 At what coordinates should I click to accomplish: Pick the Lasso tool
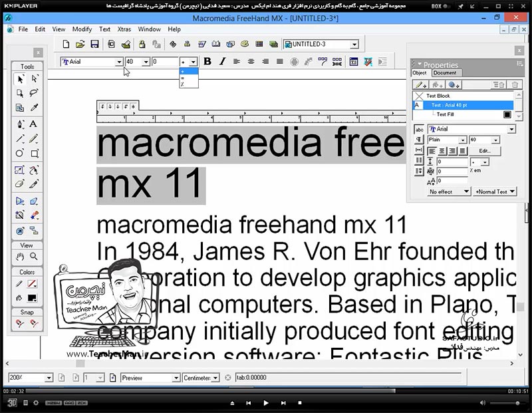click(x=35, y=93)
